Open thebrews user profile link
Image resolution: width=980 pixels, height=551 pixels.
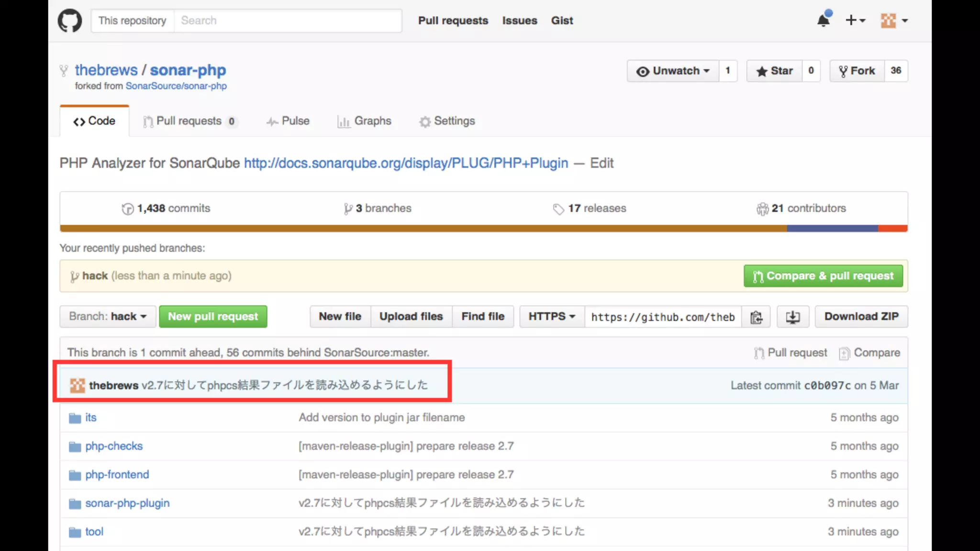tap(106, 70)
